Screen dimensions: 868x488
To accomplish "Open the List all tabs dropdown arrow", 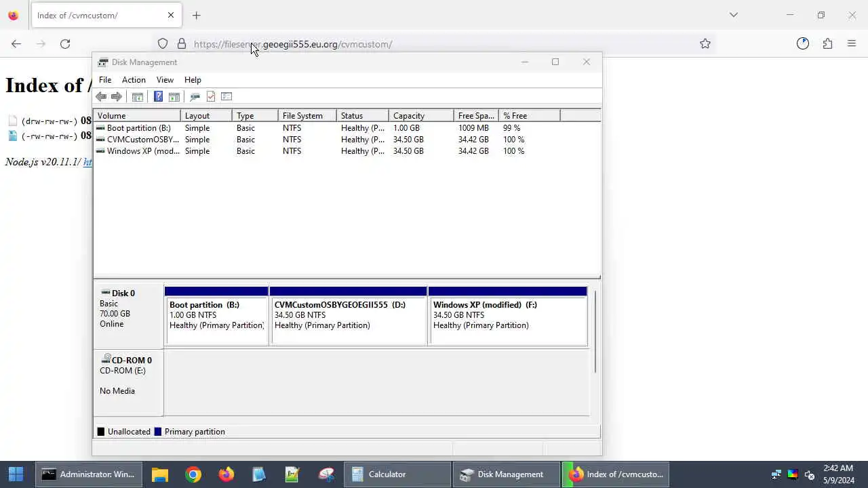I will [733, 15].
